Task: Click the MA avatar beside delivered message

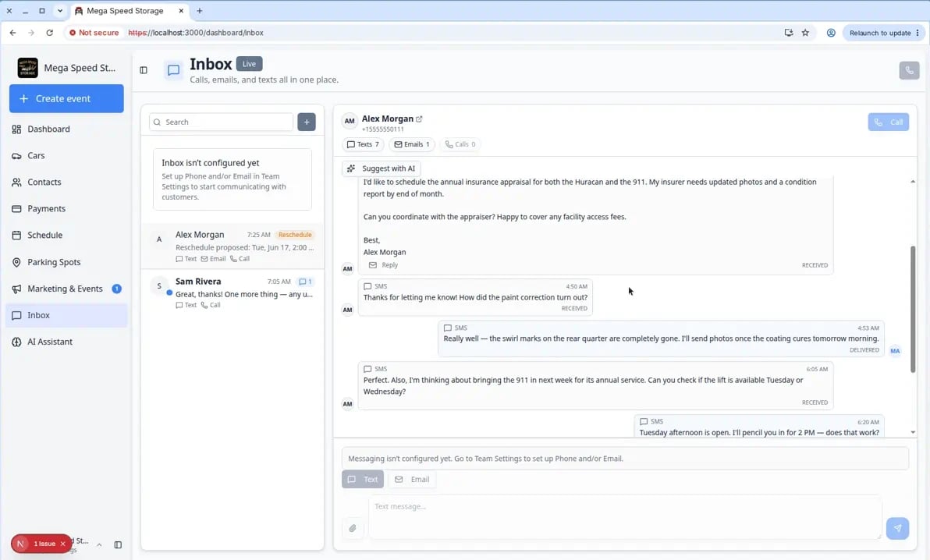Action: point(895,351)
